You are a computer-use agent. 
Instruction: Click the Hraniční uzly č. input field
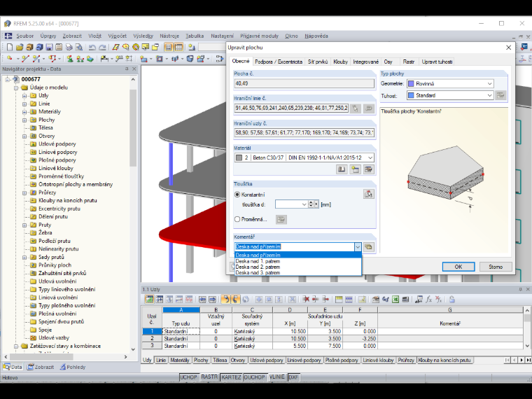[x=304, y=133]
